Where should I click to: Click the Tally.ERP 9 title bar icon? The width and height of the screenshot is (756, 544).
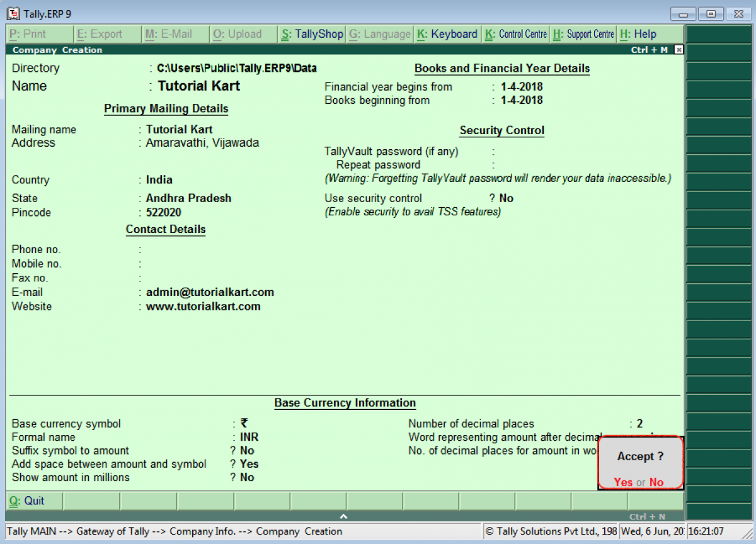pyautogui.click(x=14, y=13)
